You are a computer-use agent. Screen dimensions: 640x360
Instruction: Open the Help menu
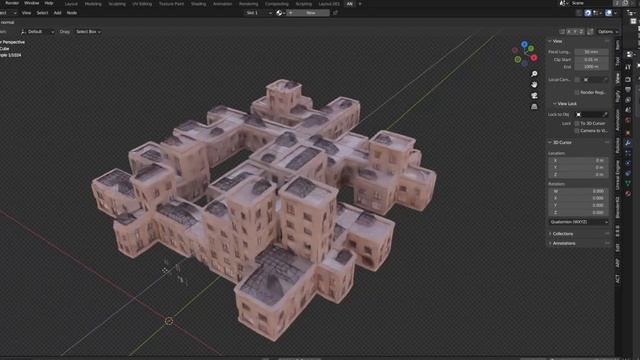coord(49,3)
